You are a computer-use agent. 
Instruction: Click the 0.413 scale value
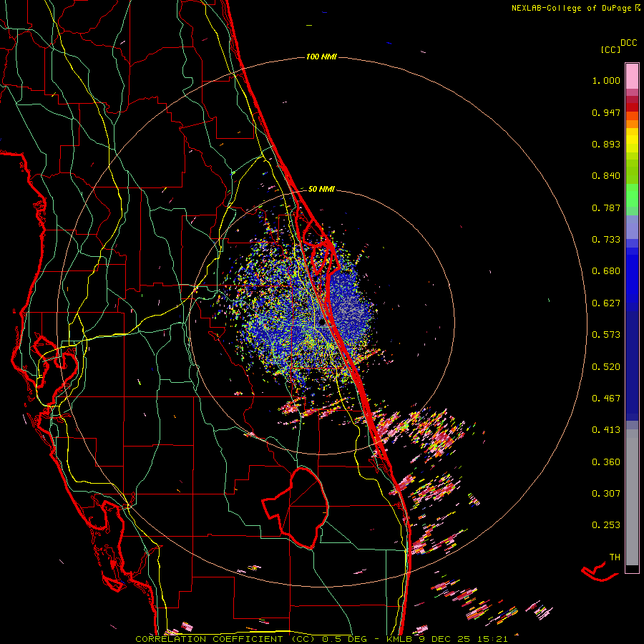[606, 430]
